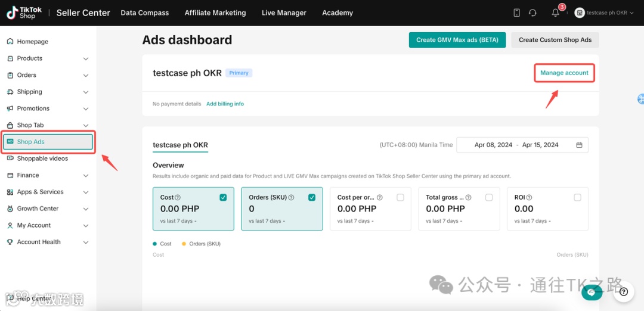Expand the Shop Tab menu chevron
644x311 pixels.
[x=86, y=126]
